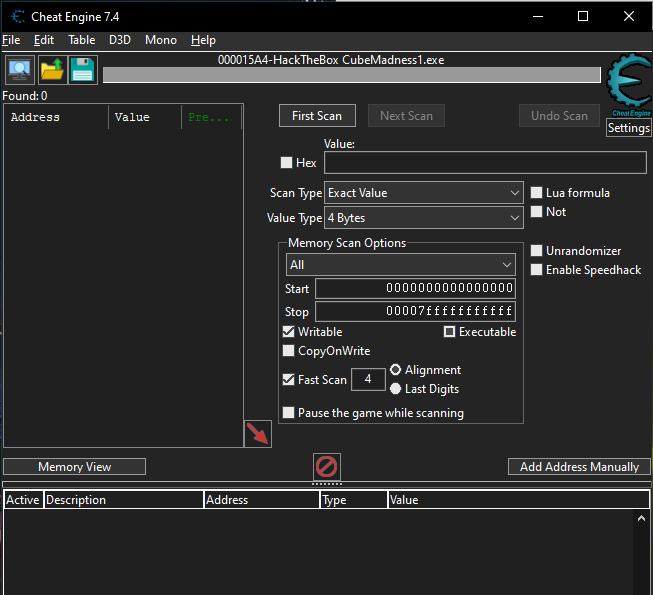The image size is (653, 595).
Task: Click the address list scroll up arrow
Action: point(641,518)
